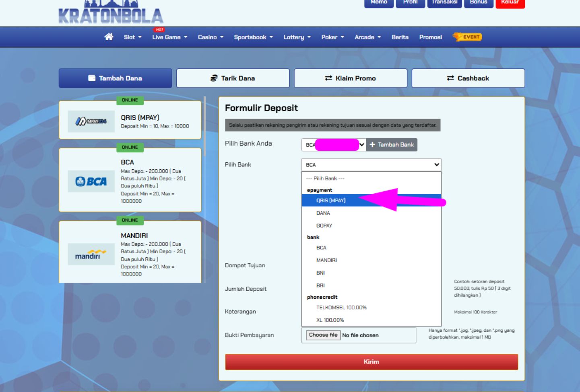Click the No file chosen text

click(360, 335)
